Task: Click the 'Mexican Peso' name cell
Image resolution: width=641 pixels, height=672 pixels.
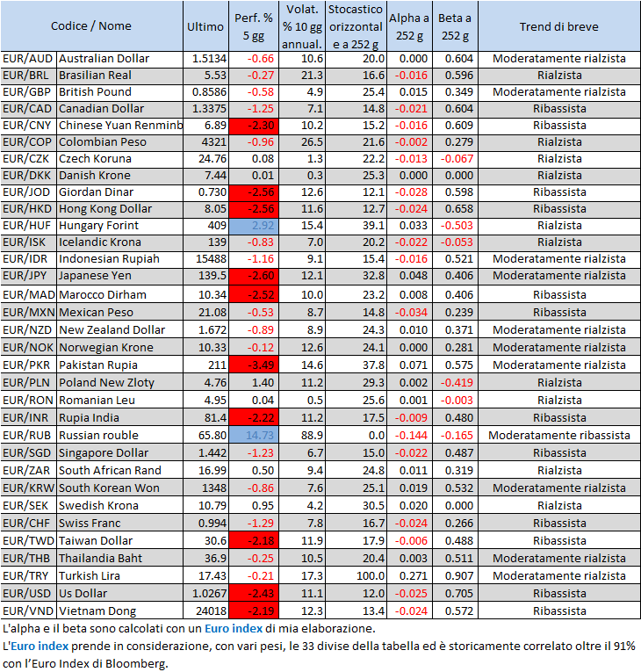Action: coord(120,313)
